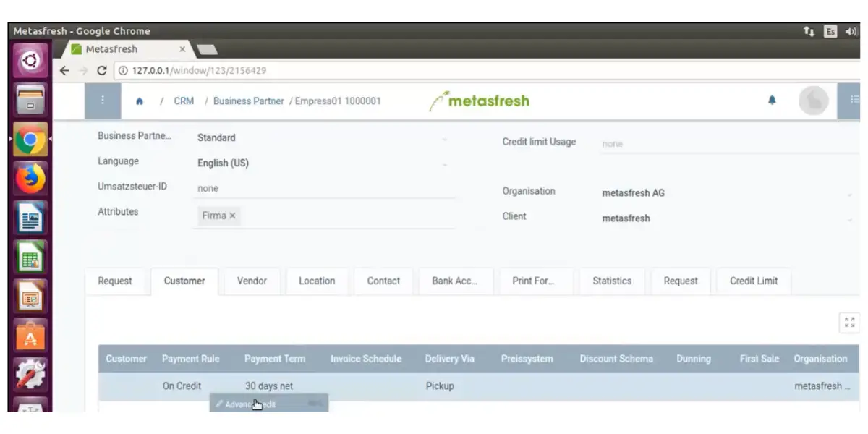Open the Client metasfresh dropdown
The height and width of the screenshot is (434, 868).
pos(728,218)
